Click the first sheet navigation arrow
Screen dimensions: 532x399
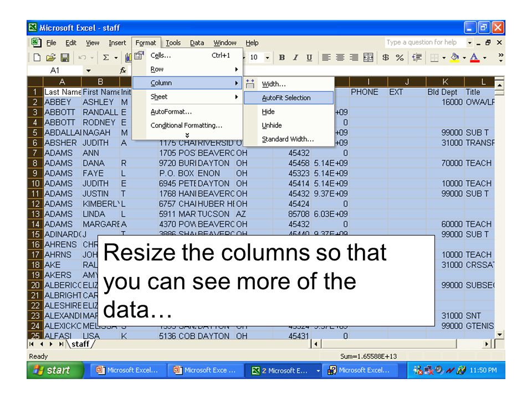coord(32,344)
